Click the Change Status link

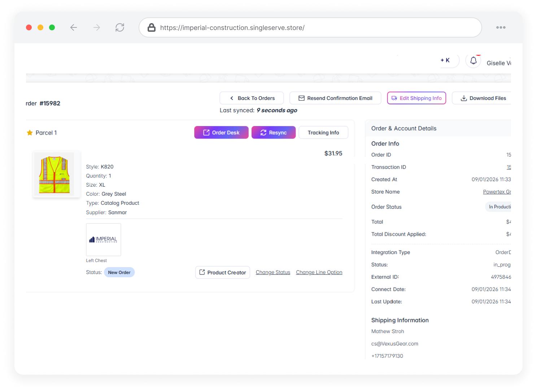tap(273, 272)
